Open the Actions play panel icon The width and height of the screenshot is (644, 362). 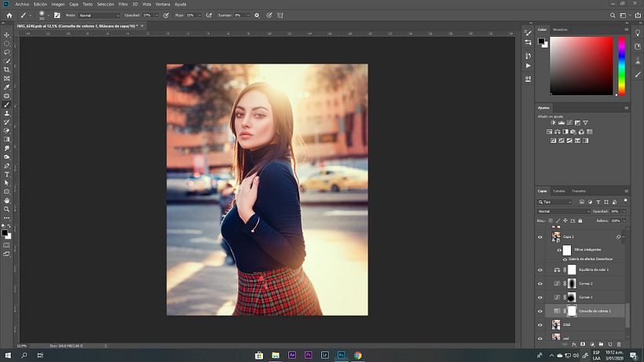(x=529, y=66)
